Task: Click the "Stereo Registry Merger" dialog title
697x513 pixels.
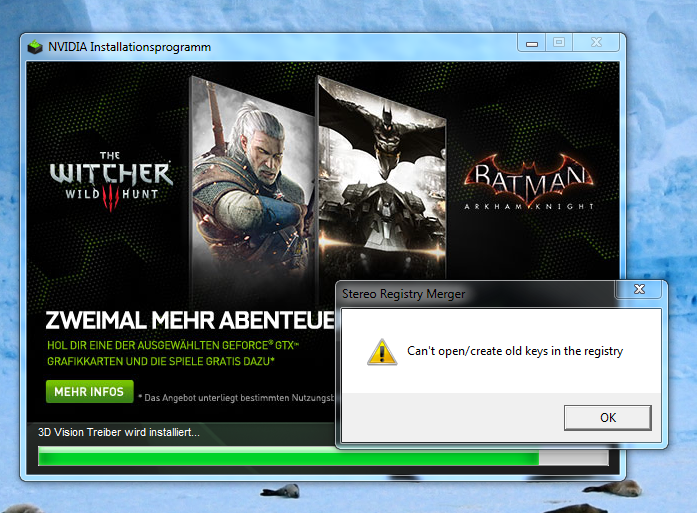Action: pyautogui.click(x=403, y=294)
